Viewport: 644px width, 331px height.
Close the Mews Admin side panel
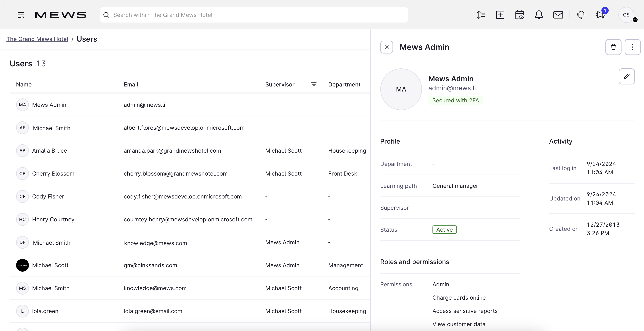tap(386, 47)
